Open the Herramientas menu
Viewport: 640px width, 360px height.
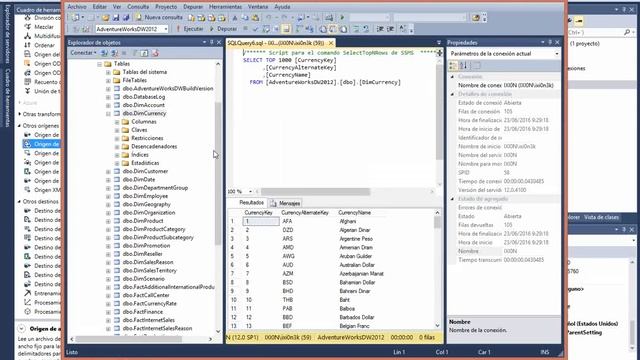coord(225,7)
